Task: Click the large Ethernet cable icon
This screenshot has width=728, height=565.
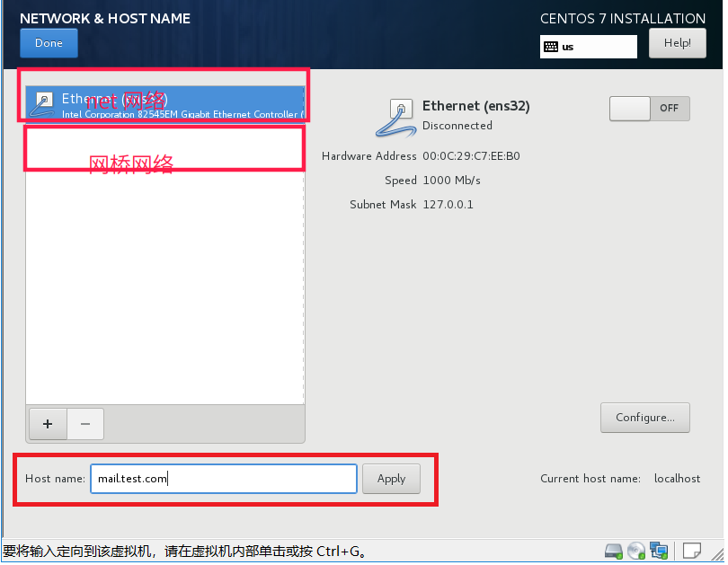Action: coord(395,119)
